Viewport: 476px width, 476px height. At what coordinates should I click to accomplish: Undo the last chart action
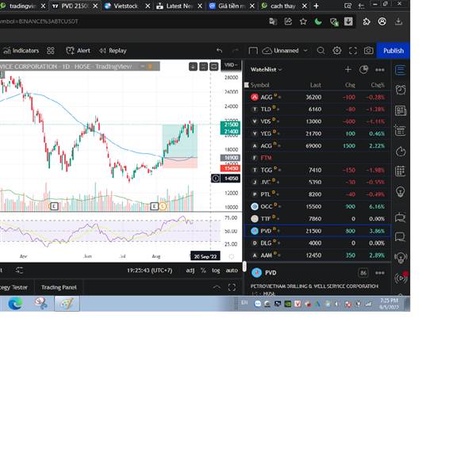220,51
